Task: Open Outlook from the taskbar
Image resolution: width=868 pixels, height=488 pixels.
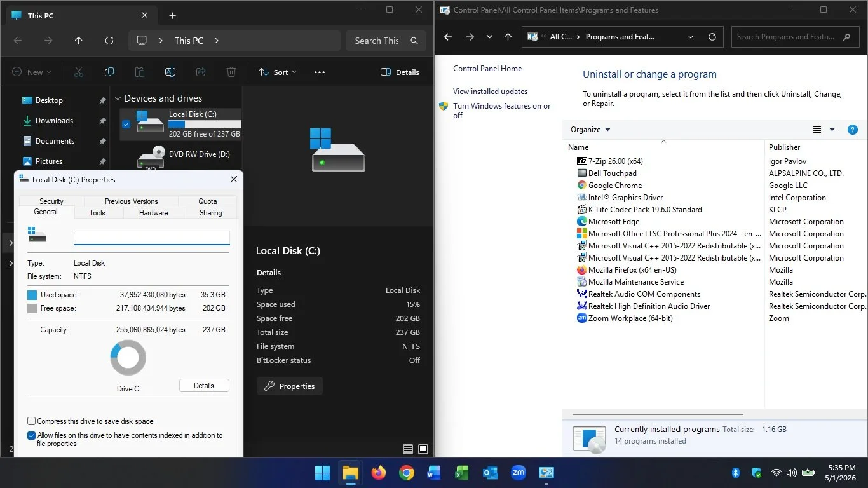Action: pos(491,473)
